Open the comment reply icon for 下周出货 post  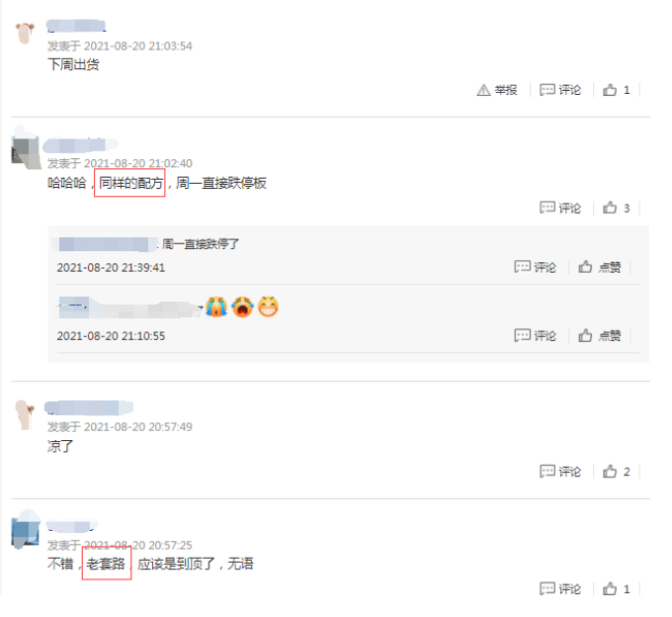pyautogui.click(x=560, y=90)
